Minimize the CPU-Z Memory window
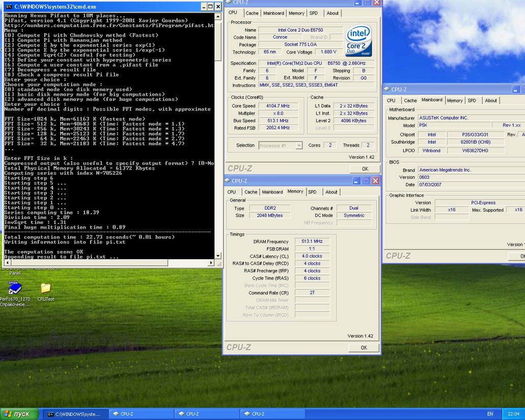Viewport: 525px width, 420px height. coord(356,181)
